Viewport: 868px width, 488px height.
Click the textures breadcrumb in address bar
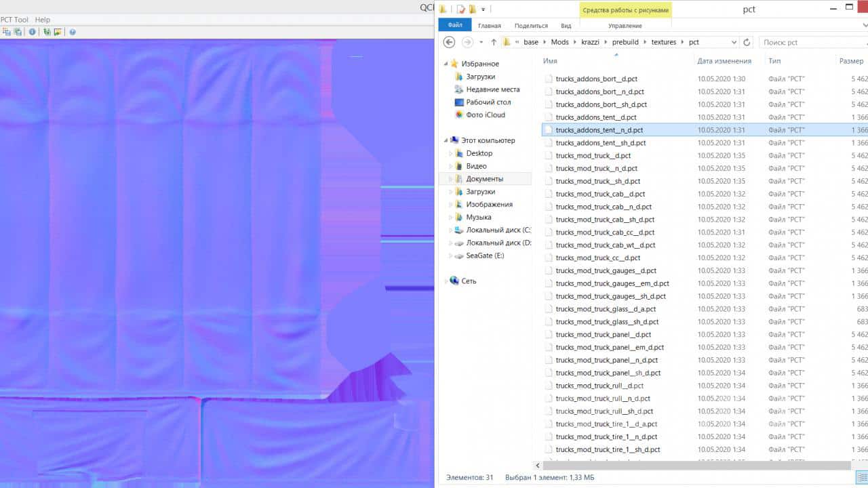click(663, 42)
